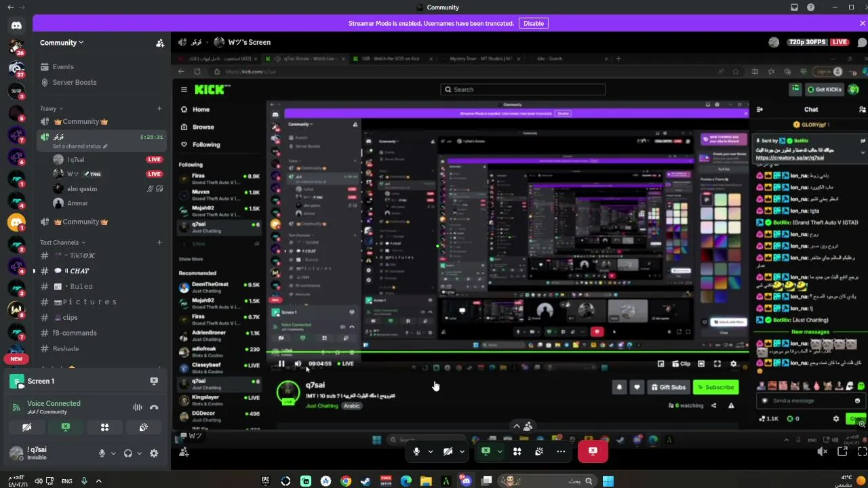Click Subscribe on the streamed Kick page
The image size is (868, 488).
716,387
